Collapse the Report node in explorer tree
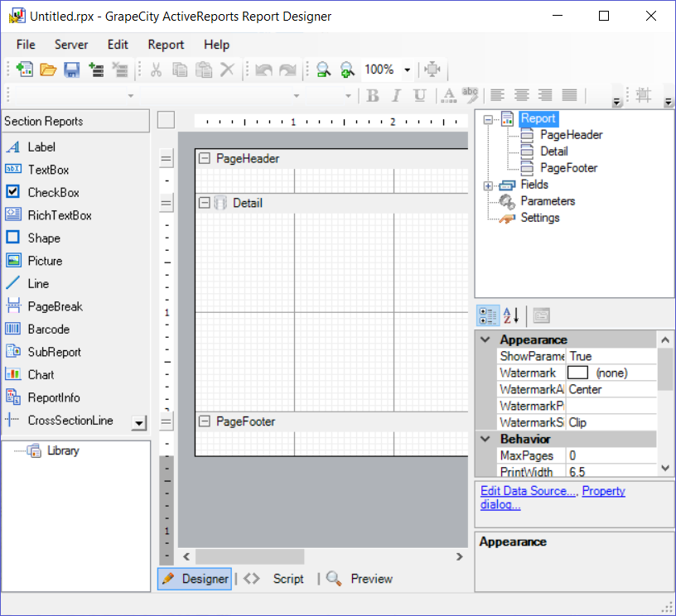Image resolution: width=676 pixels, height=616 pixels. pyautogui.click(x=488, y=119)
